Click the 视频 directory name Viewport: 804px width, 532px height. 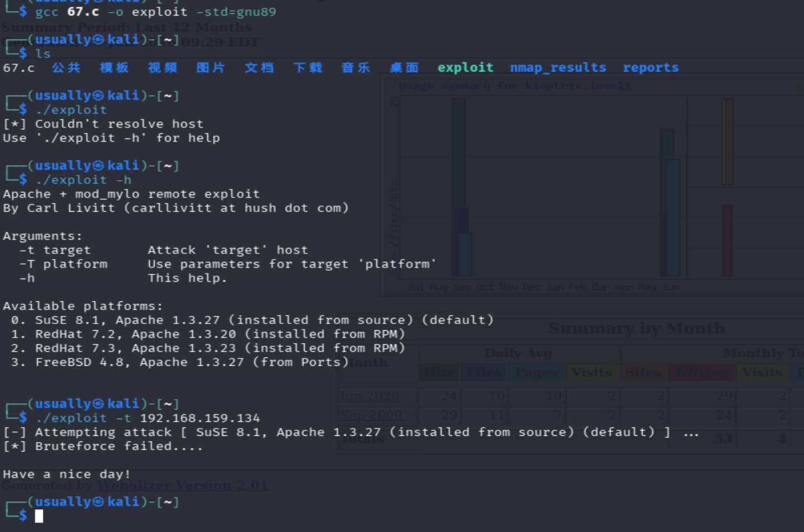[163, 68]
